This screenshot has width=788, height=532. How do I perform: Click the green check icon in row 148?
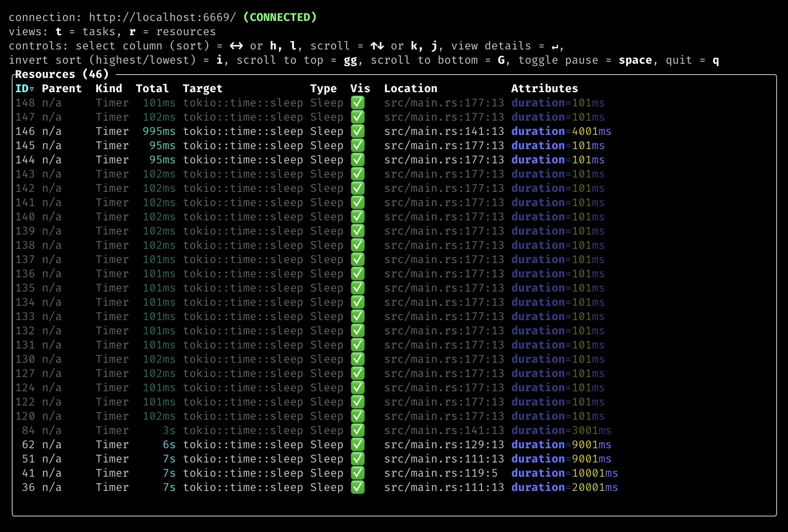[x=358, y=103]
